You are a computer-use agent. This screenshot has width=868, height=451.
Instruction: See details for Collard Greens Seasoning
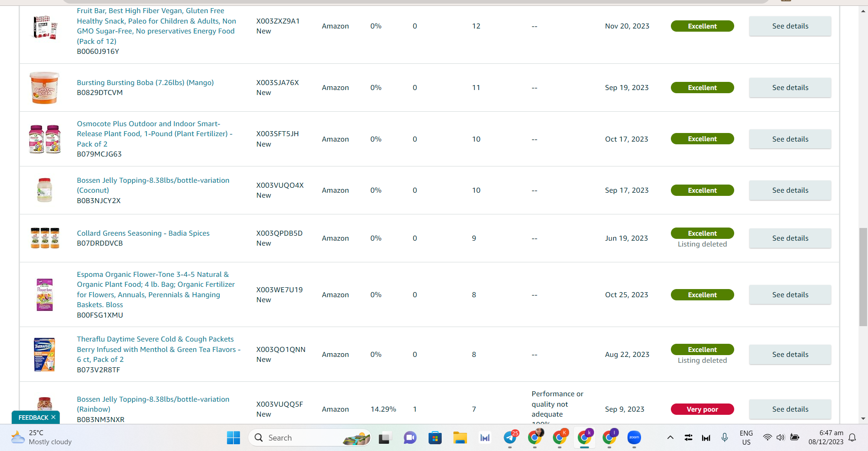click(790, 238)
